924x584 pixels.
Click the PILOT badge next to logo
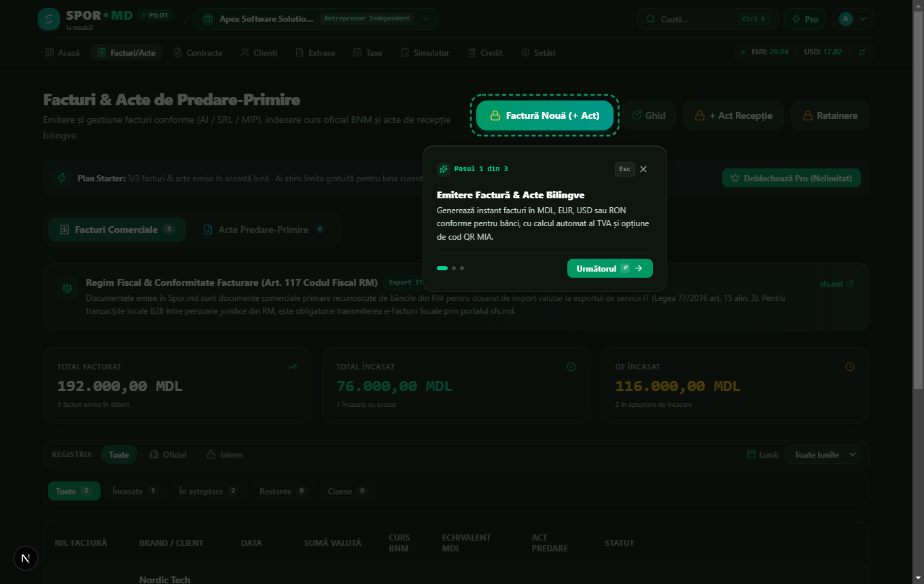coord(156,15)
